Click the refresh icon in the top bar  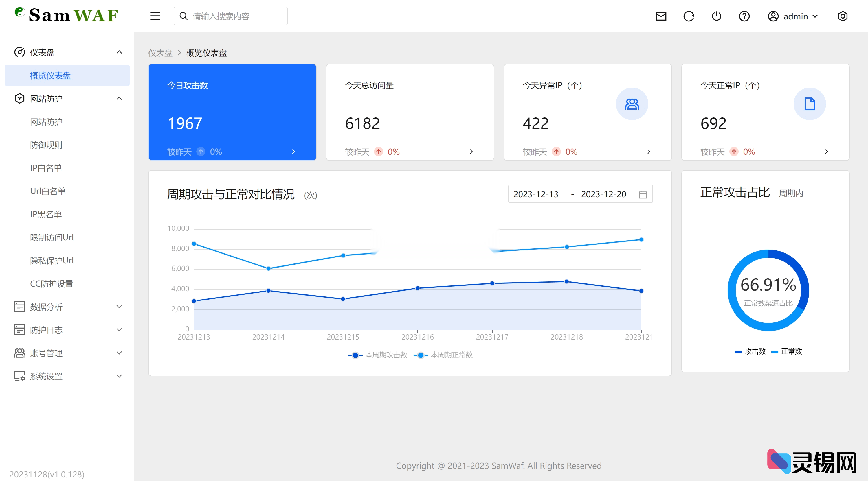(689, 16)
